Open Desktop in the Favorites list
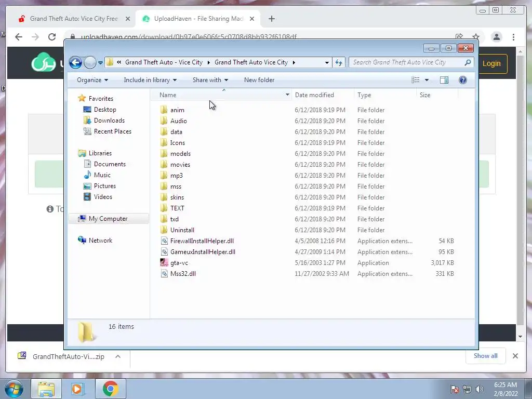 point(105,110)
